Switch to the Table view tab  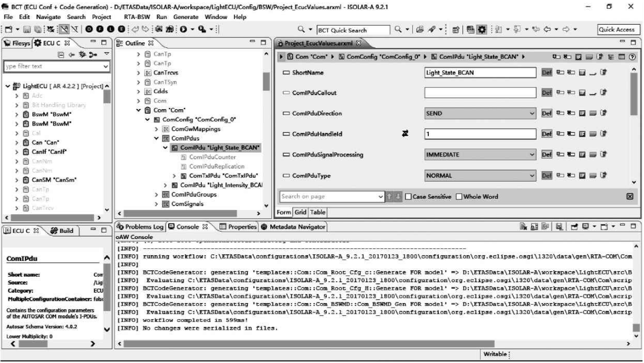pyautogui.click(x=317, y=212)
